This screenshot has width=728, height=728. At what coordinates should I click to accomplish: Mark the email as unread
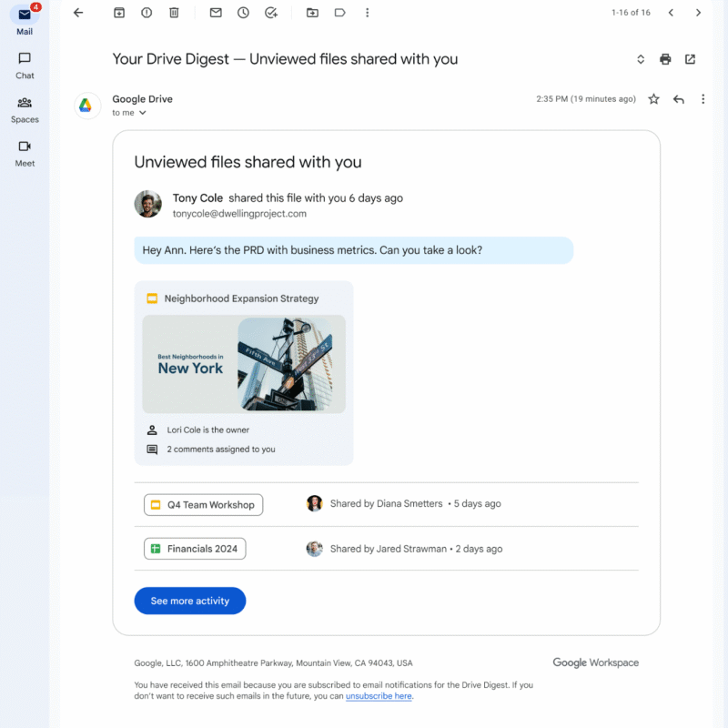pos(216,13)
